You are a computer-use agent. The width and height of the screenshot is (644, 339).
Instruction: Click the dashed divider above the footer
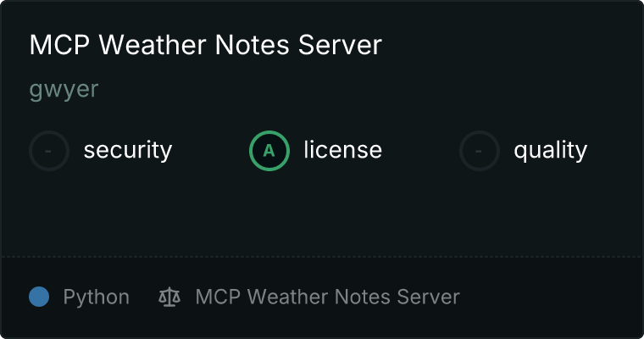[322, 257]
